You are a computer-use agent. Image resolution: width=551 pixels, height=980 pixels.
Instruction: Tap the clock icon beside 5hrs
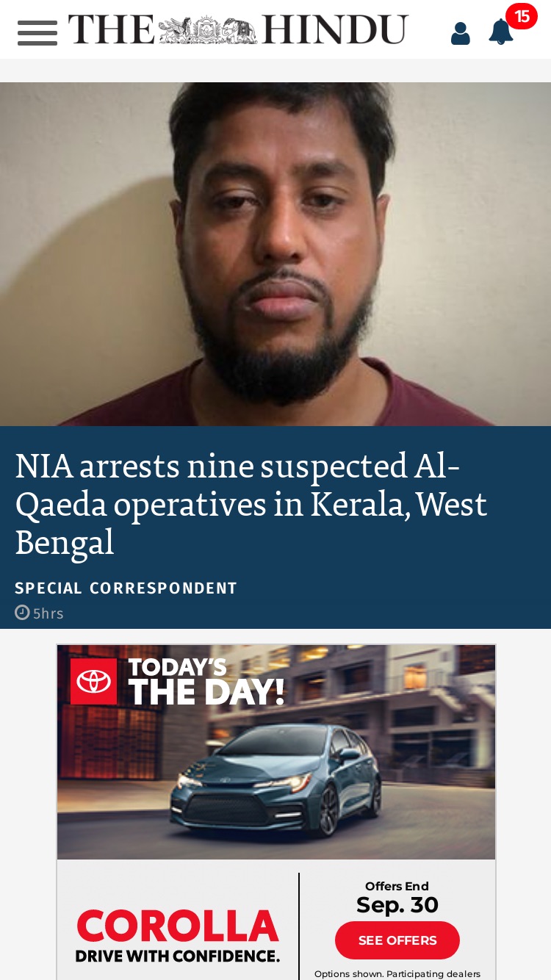22,612
